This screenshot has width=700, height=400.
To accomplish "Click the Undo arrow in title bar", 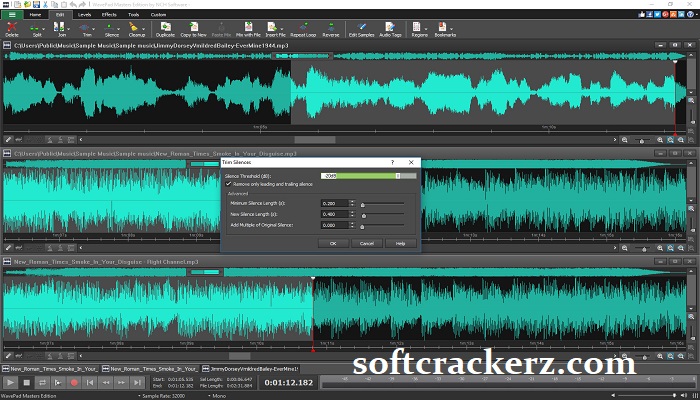I will pos(73,4).
